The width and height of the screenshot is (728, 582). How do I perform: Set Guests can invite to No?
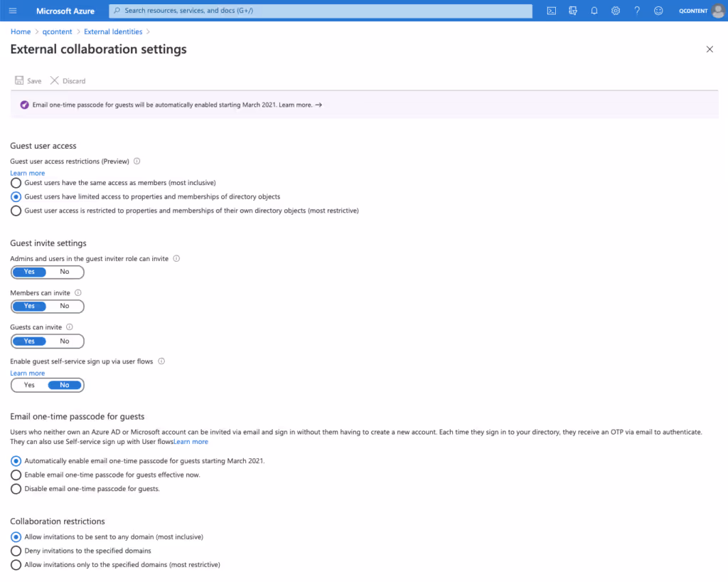pyautogui.click(x=63, y=341)
